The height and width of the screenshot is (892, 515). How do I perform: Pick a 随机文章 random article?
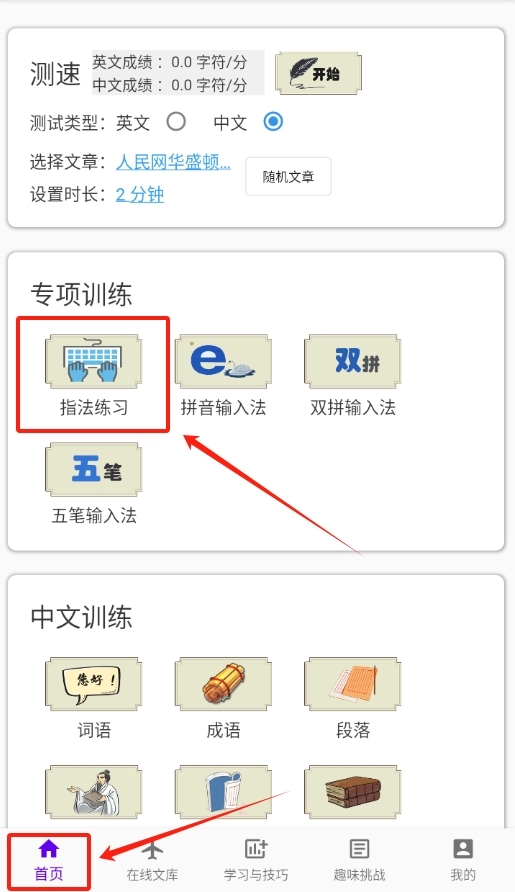289,176
